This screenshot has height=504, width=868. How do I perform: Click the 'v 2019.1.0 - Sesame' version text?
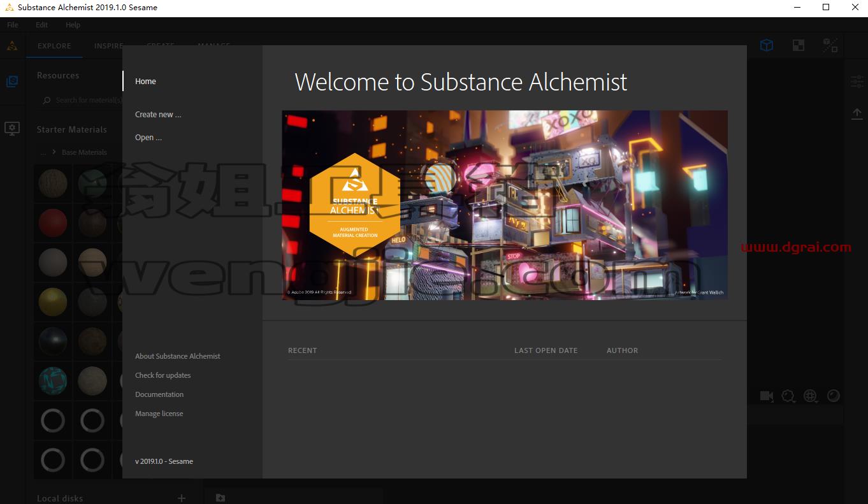[164, 461]
